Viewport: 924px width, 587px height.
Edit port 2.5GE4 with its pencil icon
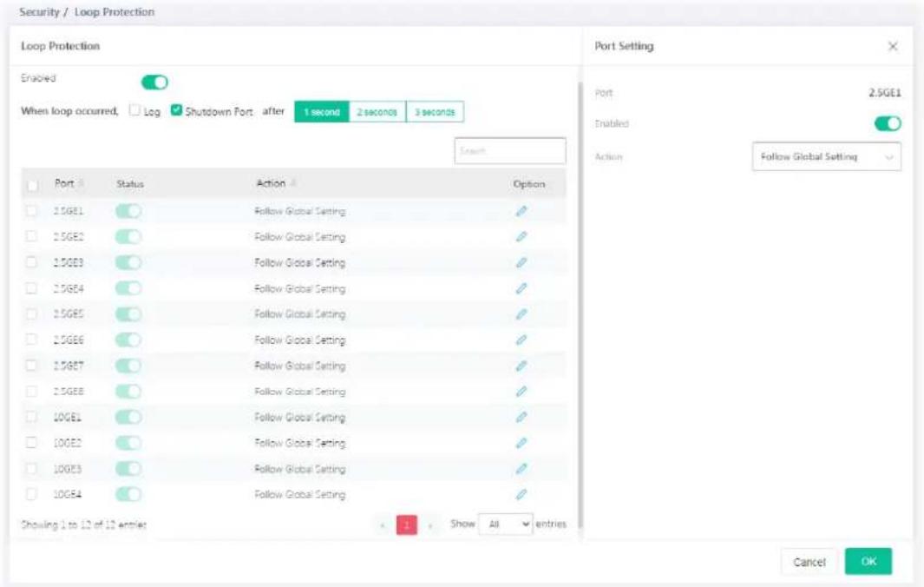coord(521,288)
